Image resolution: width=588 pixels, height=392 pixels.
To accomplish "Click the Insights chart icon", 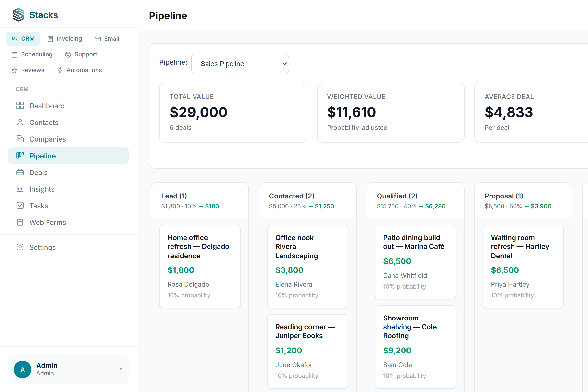I will pyautogui.click(x=20, y=189).
